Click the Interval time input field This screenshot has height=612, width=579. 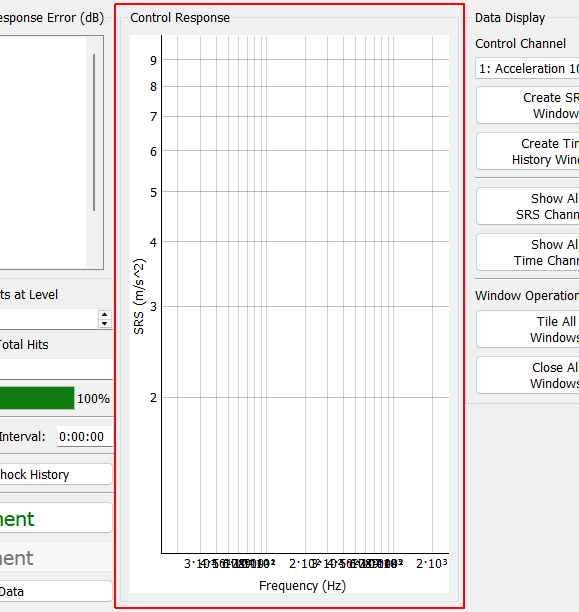(85, 436)
